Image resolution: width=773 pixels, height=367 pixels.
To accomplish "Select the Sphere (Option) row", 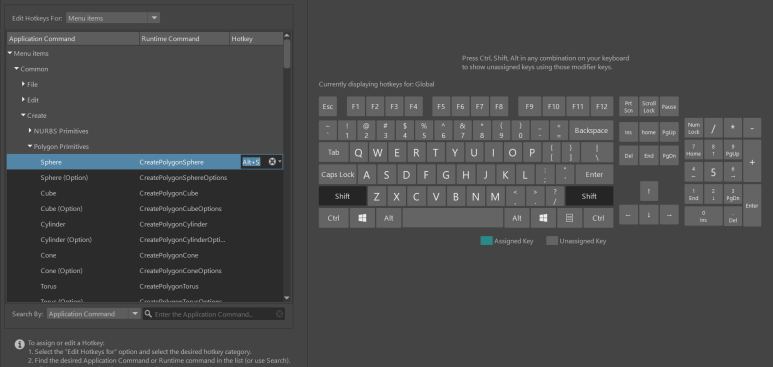I will 145,178.
